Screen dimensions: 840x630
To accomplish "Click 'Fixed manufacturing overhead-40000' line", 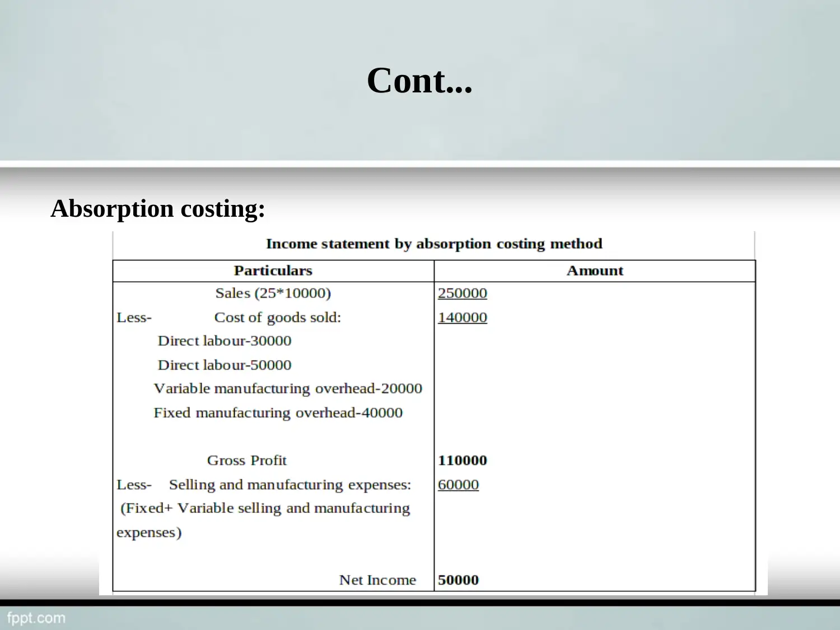I will pos(278,413).
